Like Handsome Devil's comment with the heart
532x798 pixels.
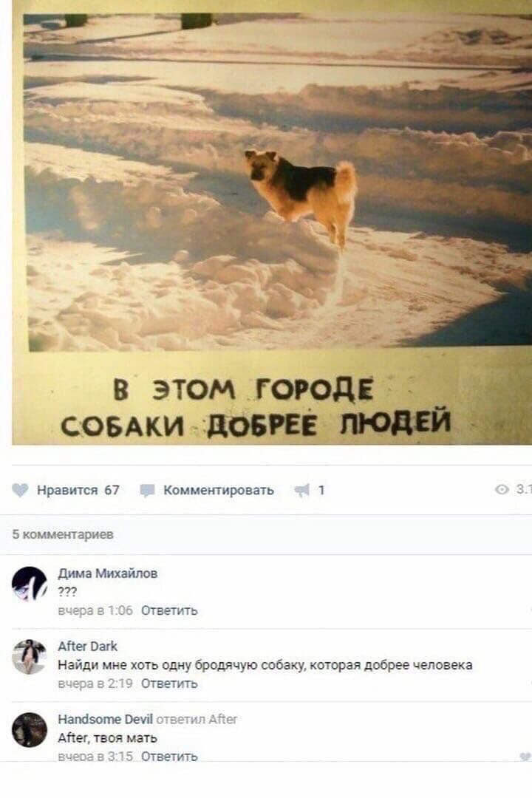point(525,757)
